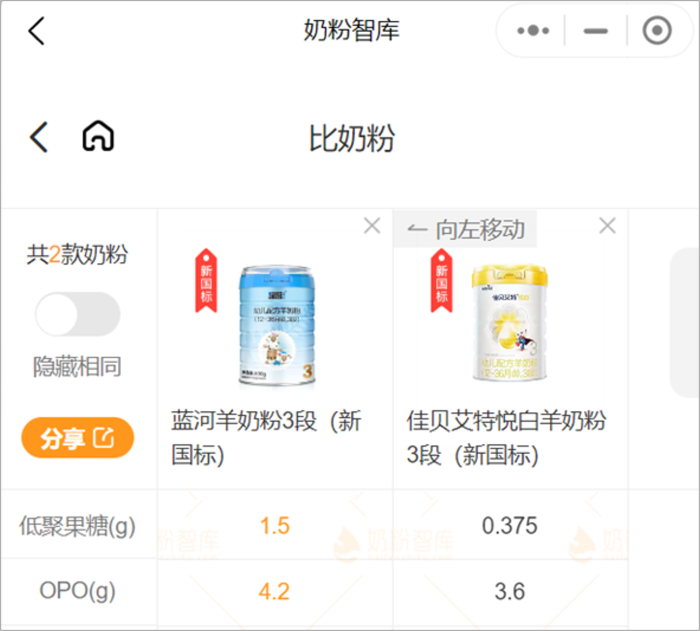Move product left via 向左移动
This screenshot has width=700, height=631.
pos(465,229)
